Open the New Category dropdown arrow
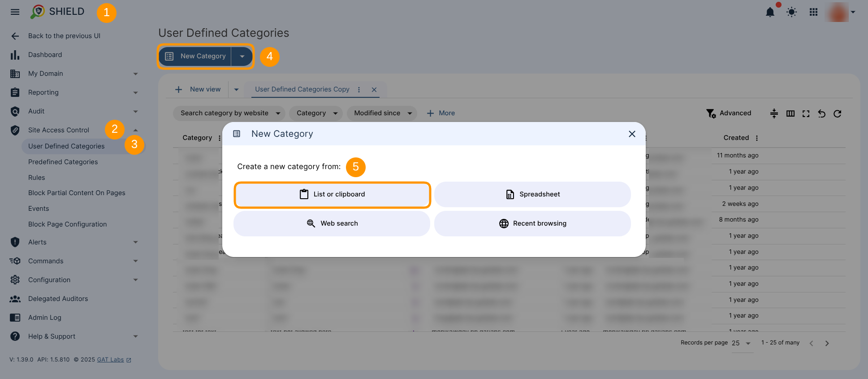The height and width of the screenshot is (379, 868). [x=242, y=57]
